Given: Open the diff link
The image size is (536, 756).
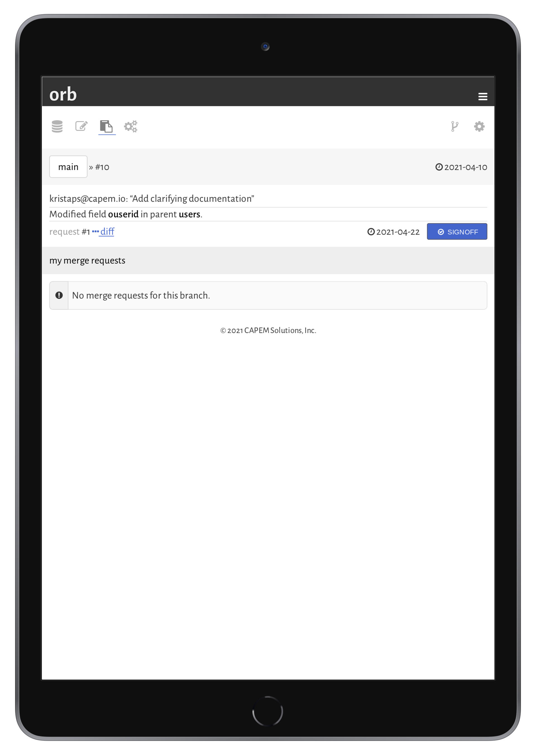Looking at the screenshot, I should click(107, 232).
